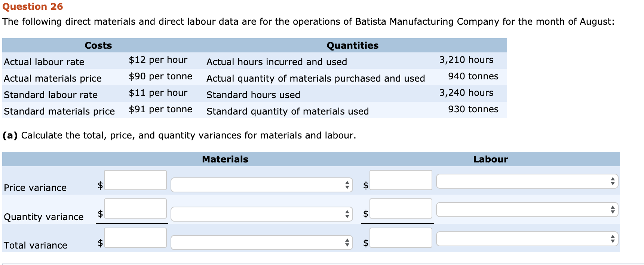Click the '940 tonnes' value
This screenshot has width=644, height=265.
coord(473,76)
